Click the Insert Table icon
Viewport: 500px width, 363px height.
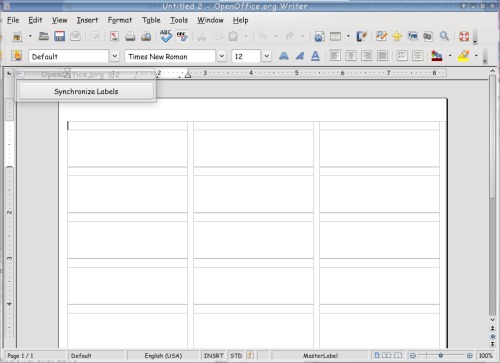[x=335, y=36]
